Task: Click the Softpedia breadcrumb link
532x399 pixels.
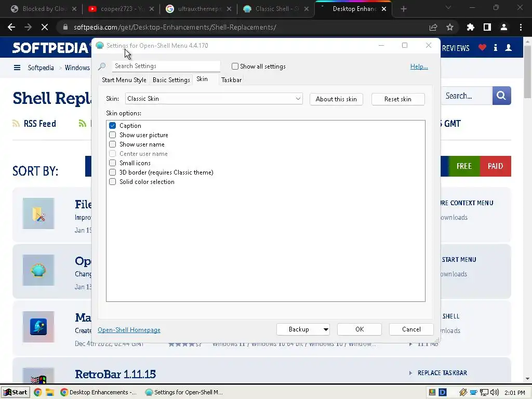Action: point(41,68)
